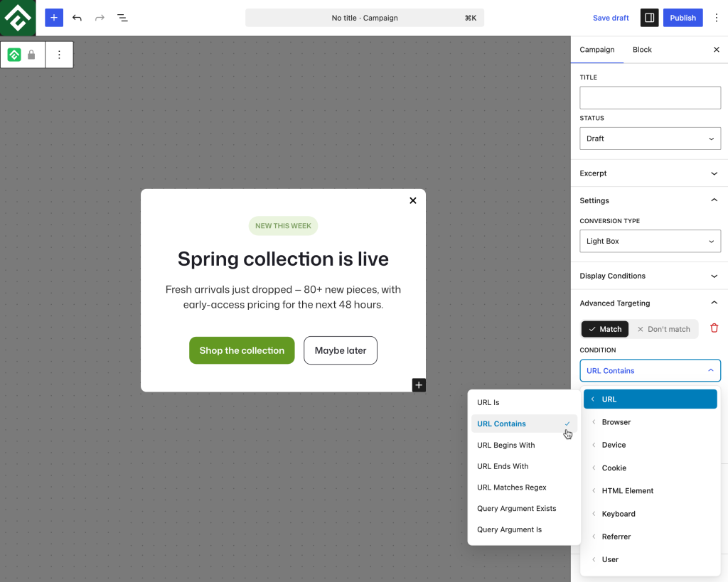This screenshot has height=582, width=728.
Task: Select the Don't match toggle option
Action: 663,329
